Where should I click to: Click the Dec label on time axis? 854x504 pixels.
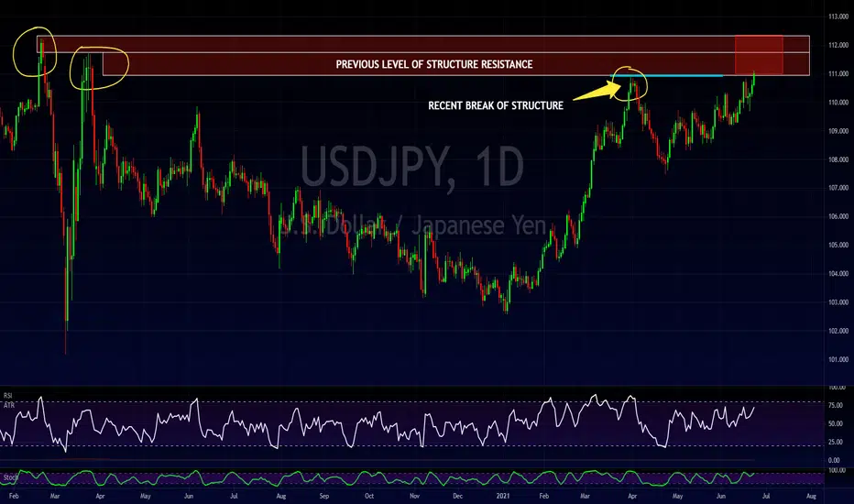pos(457,497)
